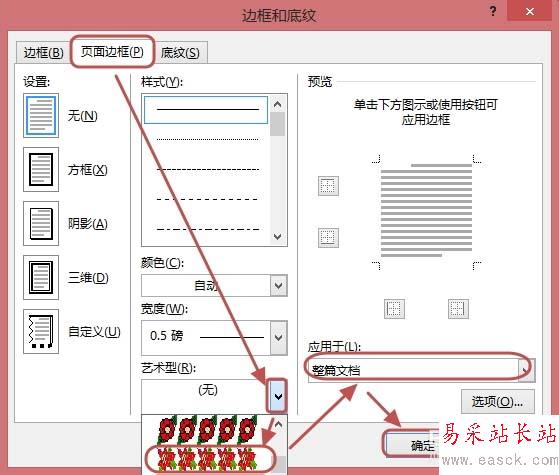The height and width of the screenshot is (475, 559).
Task: Open the 应用于(L) apply-to dropdown
Action: point(527,370)
